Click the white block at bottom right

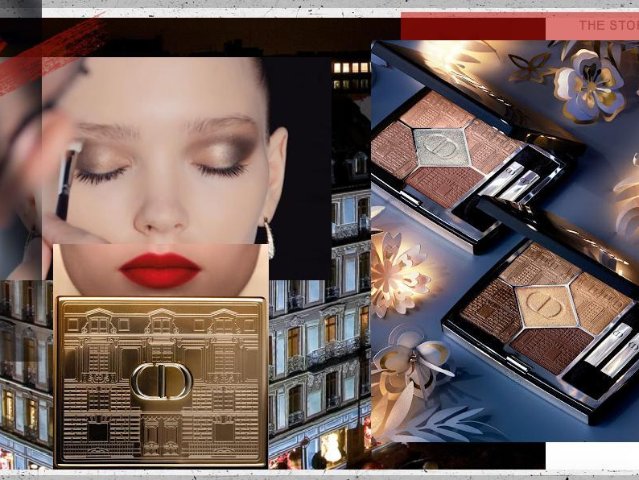pyautogui.click(x=592, y=456)
